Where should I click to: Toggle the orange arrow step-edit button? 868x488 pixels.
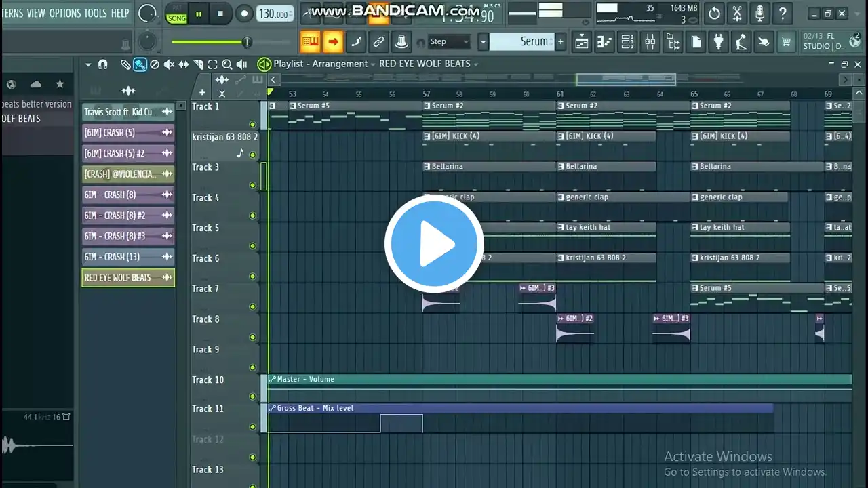click(x=333, y=41)
